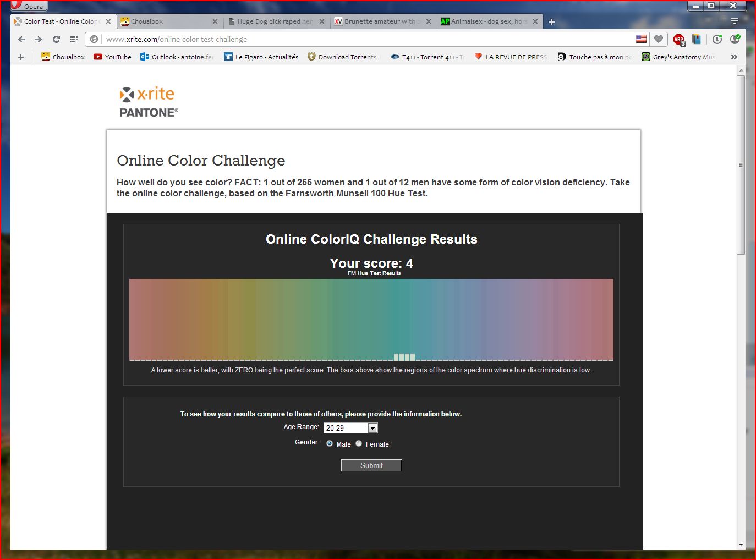Click the white error bars on hue spectrum
This screenshot has width=756, height=560.
(x=404, y=357)
